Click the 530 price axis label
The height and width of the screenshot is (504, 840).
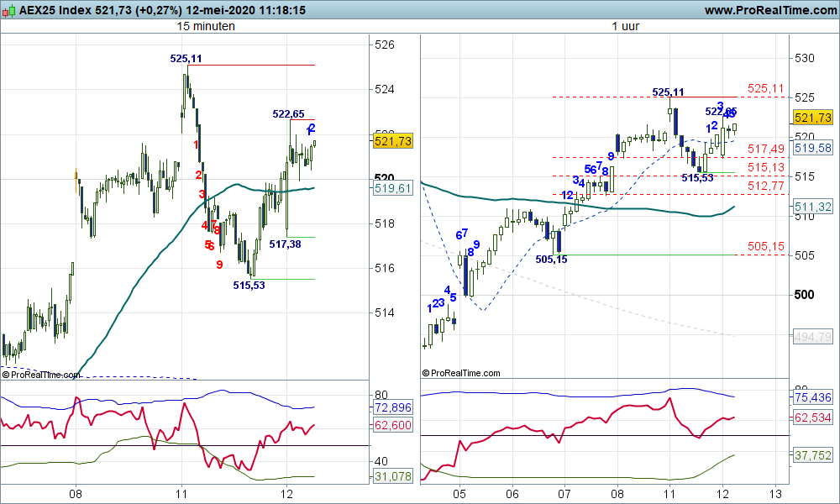coord(805,59)
